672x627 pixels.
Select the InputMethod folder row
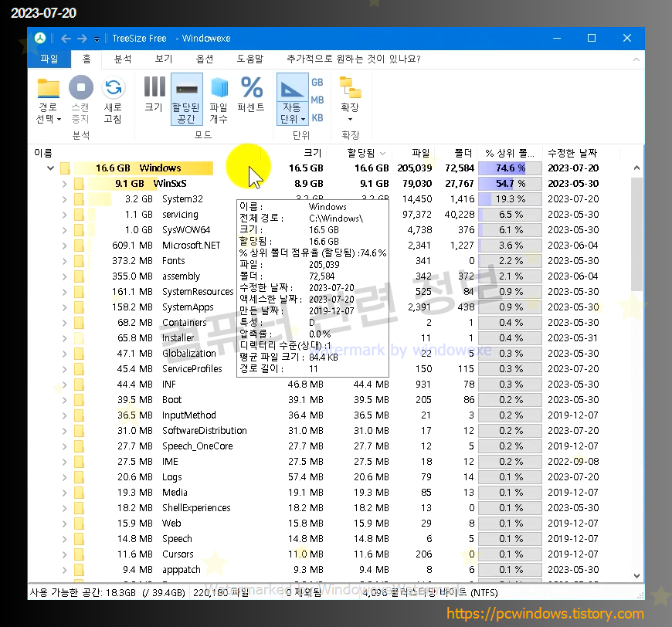pyautogui.click(x=330, y=415)
